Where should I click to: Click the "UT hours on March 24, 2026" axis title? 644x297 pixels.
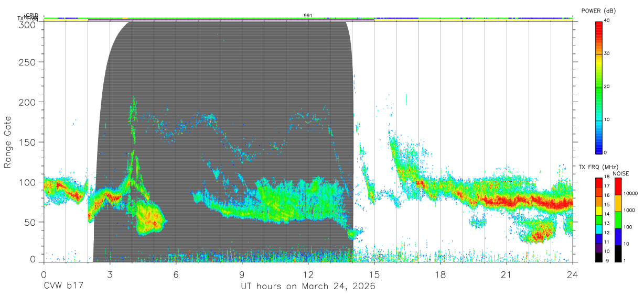(308, 287)
